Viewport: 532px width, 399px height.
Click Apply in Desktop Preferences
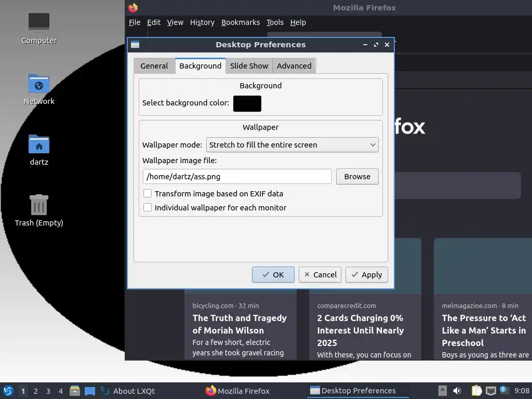click(x=366, y=274)
